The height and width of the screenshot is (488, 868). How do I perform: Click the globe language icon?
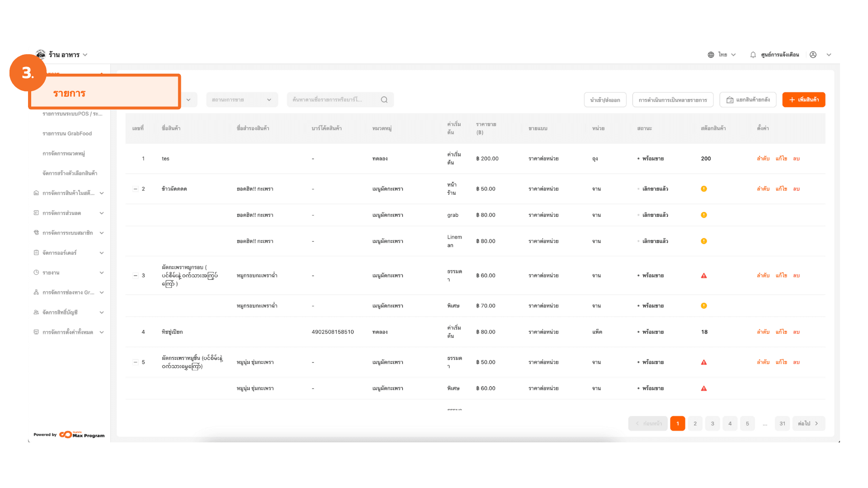click(711, 55)
